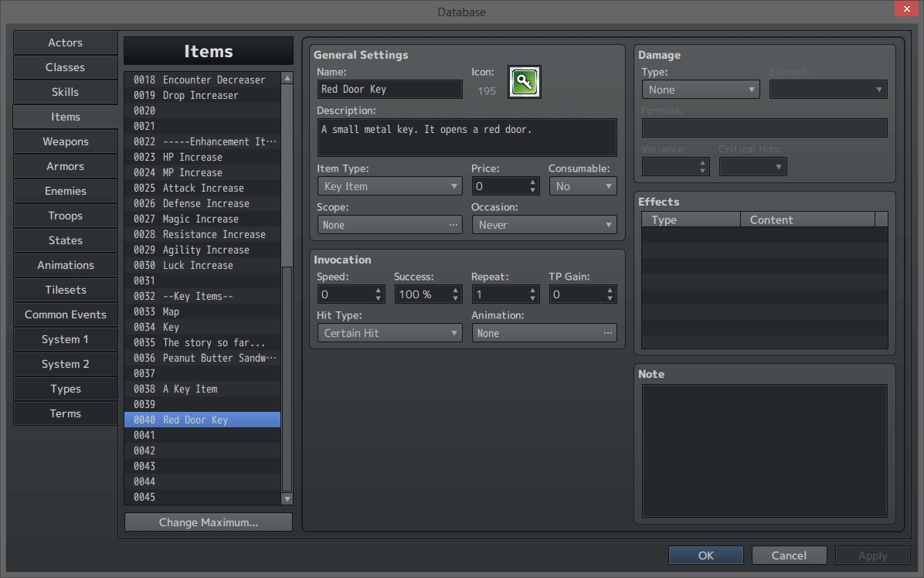Screen dimensions: 924x578
Task: Click the Price value field
Action: [x=501, y=186]
